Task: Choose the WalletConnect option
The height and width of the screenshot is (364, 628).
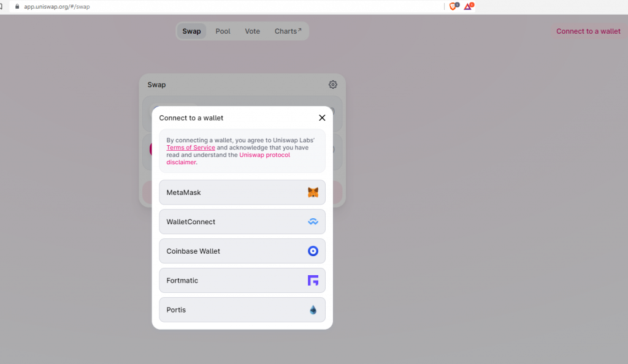Action: pos(242,222)
